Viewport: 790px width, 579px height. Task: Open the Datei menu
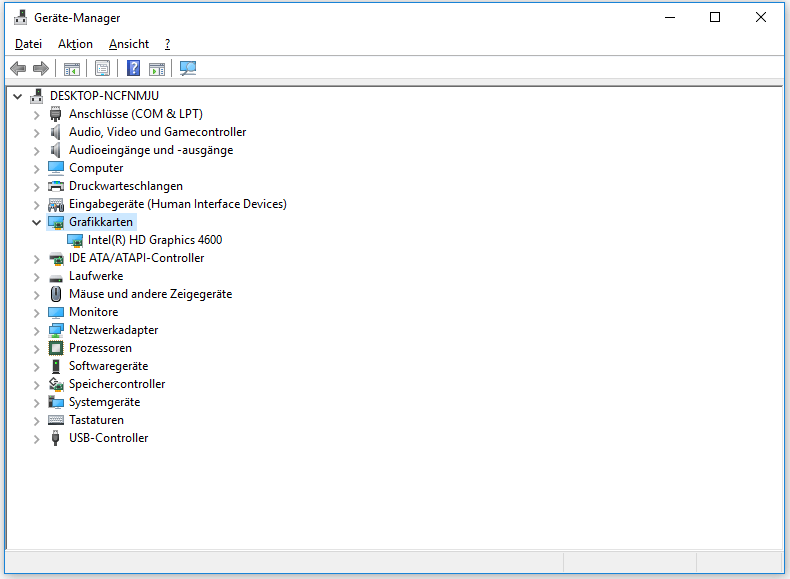[28, 44]
